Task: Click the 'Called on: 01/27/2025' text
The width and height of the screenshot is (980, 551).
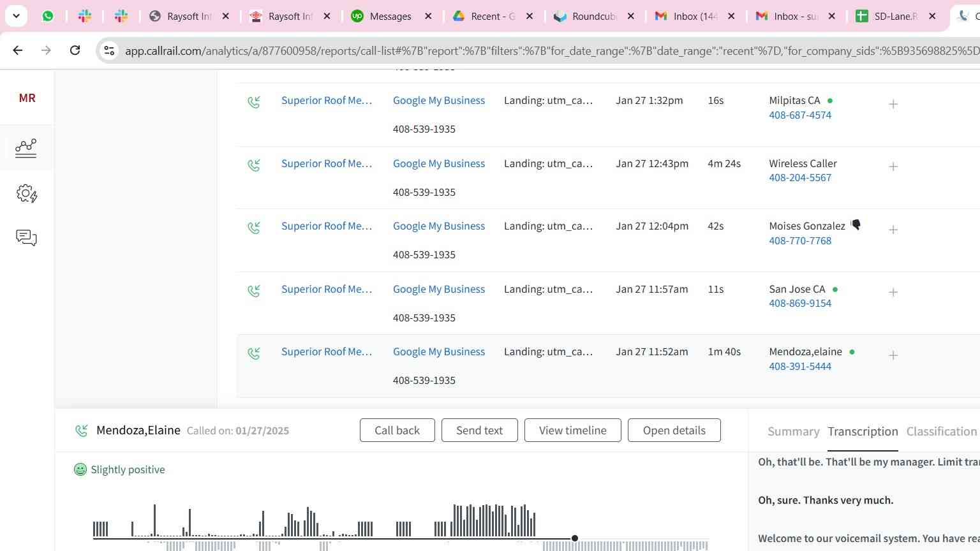Action: [x=238, y=430]
